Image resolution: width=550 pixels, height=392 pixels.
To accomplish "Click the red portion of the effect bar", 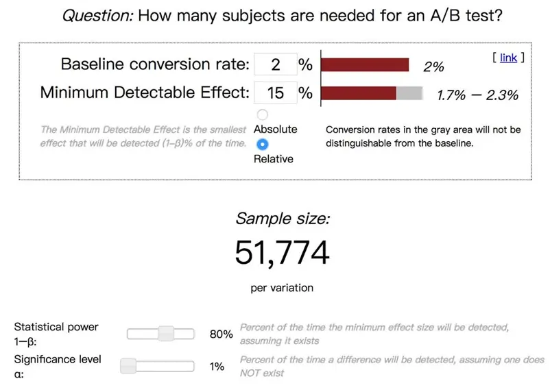I will 359,93.
